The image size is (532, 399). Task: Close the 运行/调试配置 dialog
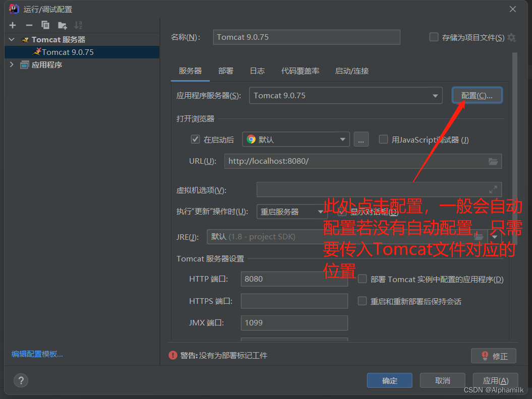click(x=513, y=9)
